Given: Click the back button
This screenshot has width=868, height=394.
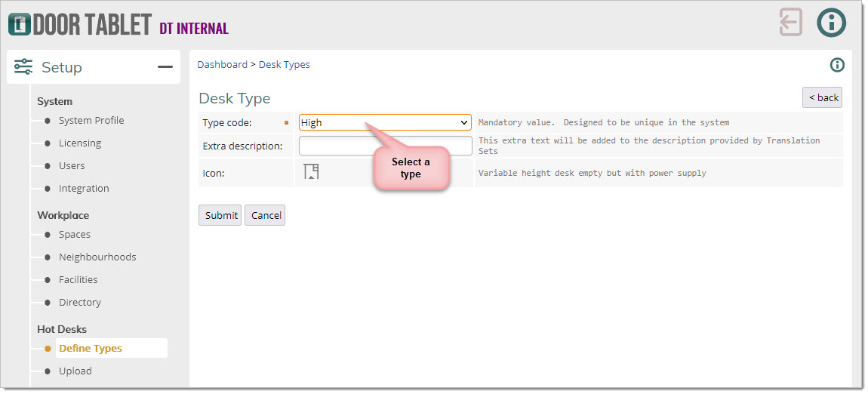Looking at the screenshot, I should coord(822,97).
